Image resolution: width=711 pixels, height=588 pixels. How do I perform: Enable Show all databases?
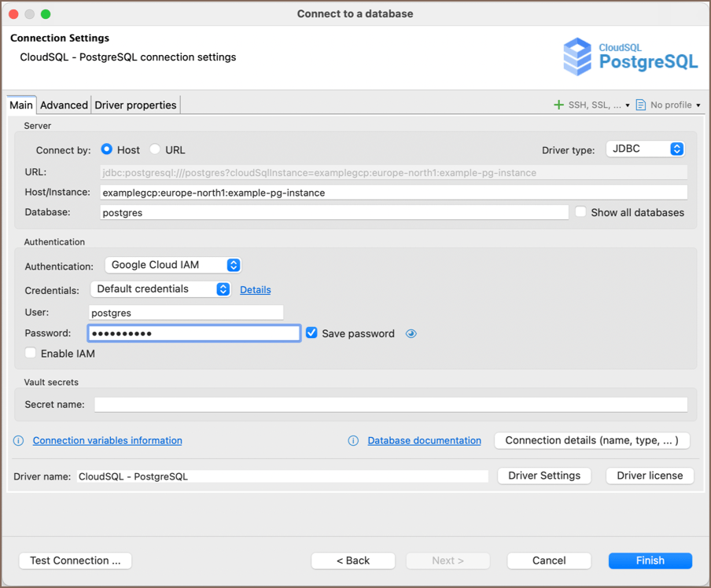[580, 211]
